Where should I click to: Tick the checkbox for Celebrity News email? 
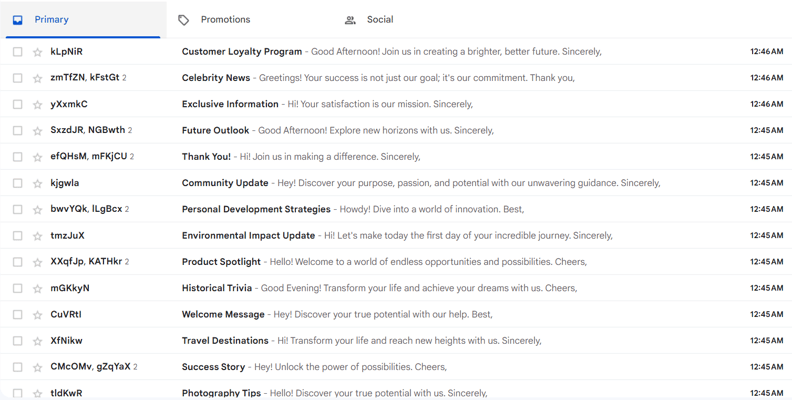coord(17,78)
